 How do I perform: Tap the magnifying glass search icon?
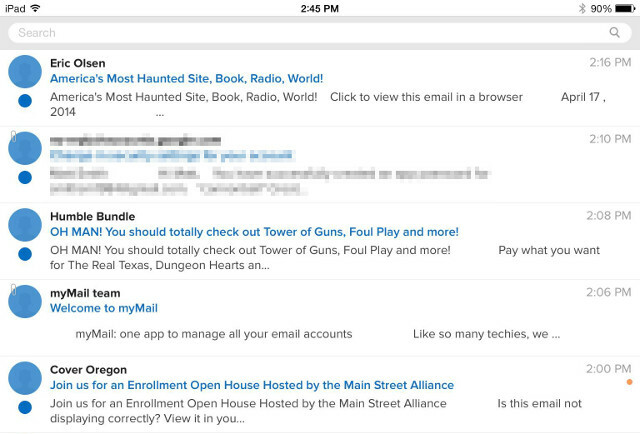click(x=614, y=32)
